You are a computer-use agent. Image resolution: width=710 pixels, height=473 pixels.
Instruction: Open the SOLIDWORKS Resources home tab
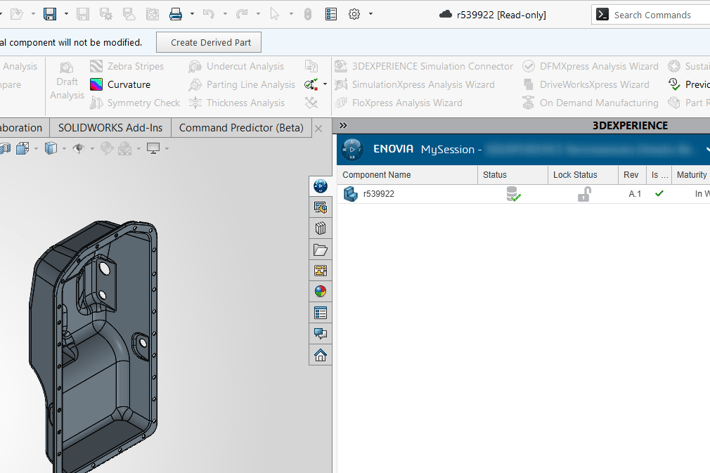click(320, 355)
